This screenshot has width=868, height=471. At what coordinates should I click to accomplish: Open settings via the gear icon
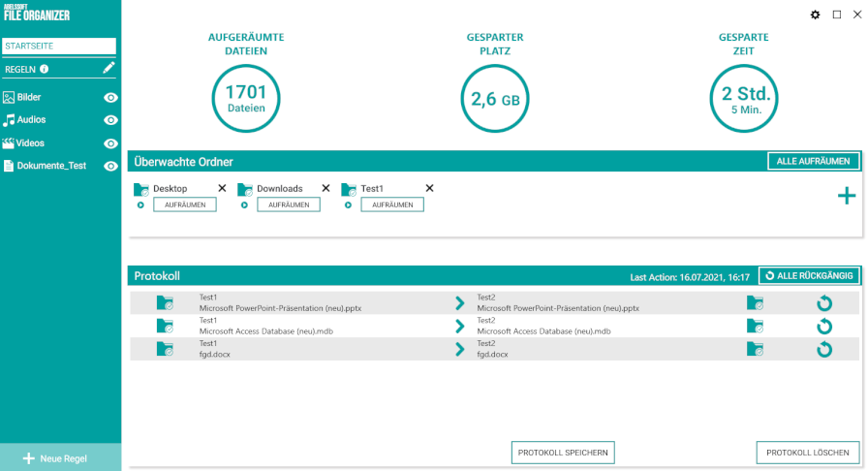(x=815, y=15)
